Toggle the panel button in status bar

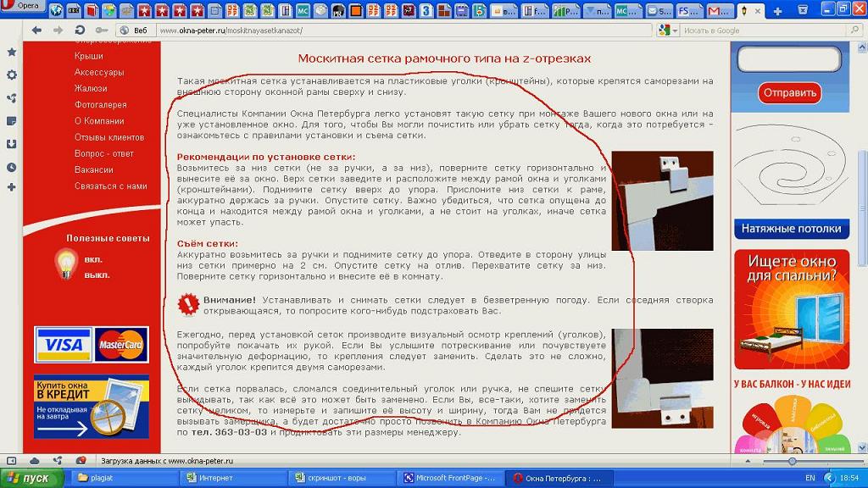(x=12, y=460)
